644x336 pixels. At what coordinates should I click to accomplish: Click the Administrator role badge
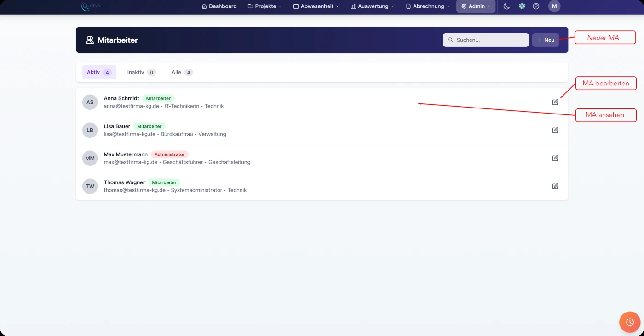[170, 154]
